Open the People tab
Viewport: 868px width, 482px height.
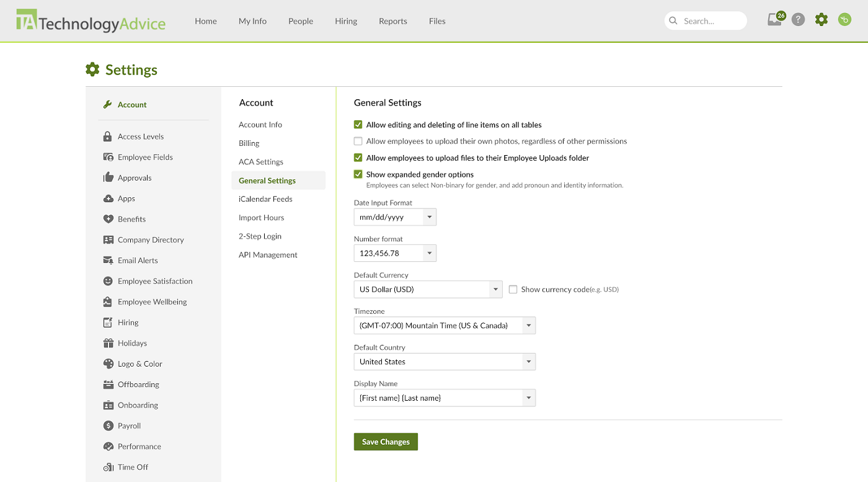click(301, 21)
